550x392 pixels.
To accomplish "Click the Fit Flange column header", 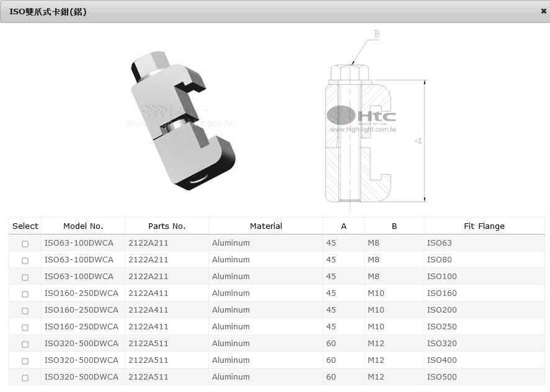I will [484, 226].
